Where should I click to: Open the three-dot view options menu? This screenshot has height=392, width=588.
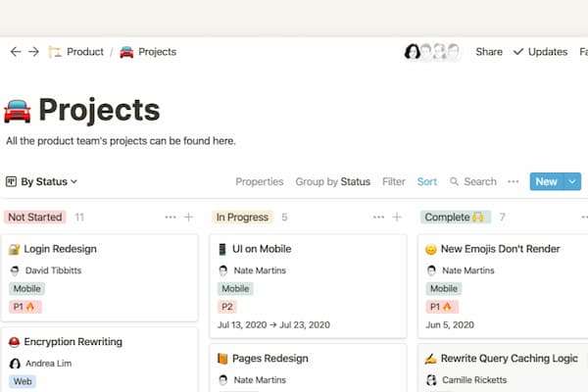coord(513,181)
